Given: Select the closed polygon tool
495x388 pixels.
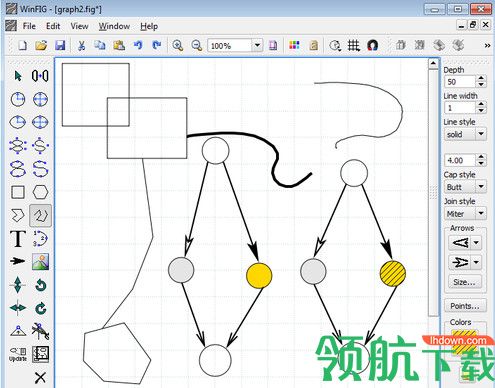Looking at the screenshot, I should click(18, 215).
